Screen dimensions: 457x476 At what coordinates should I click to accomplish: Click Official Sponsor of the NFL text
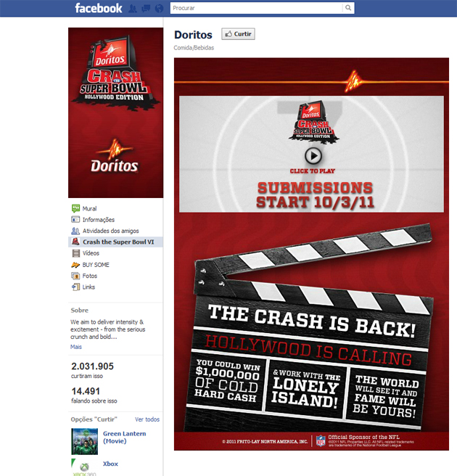[364, 437]
